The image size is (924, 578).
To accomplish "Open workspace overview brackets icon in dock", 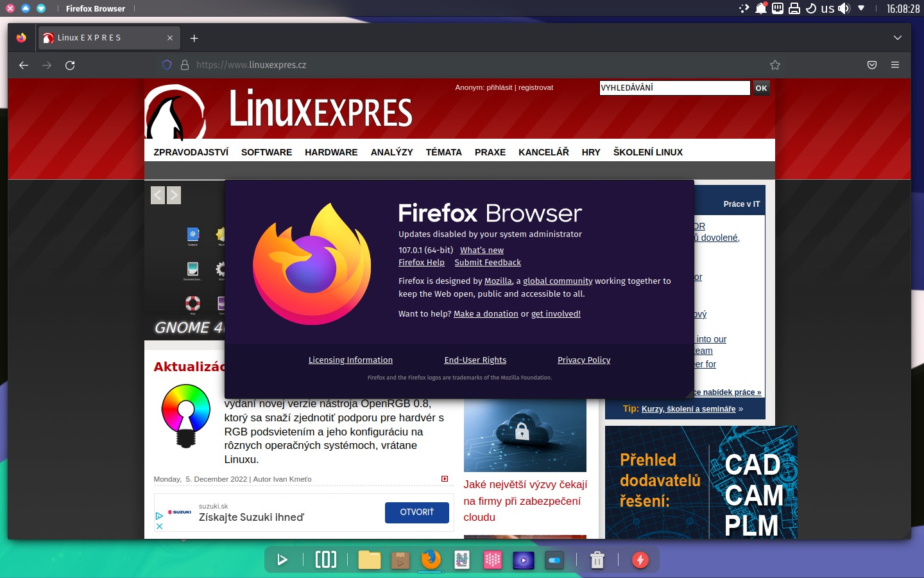I will click(326, 560).
